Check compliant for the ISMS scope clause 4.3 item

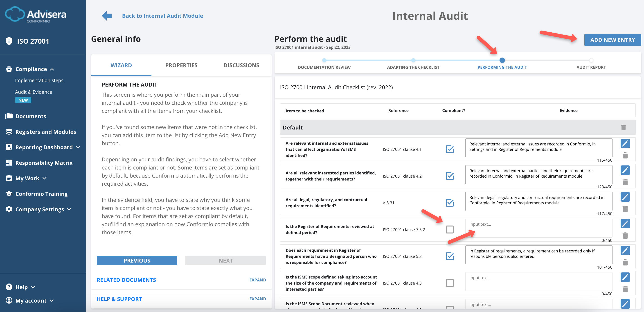(450, 283)
